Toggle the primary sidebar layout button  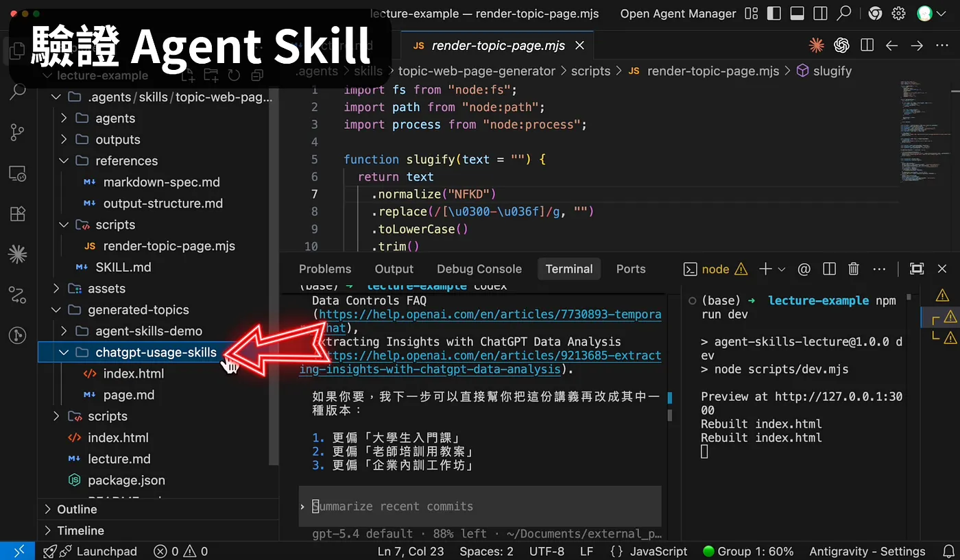(x=774, y=14)
